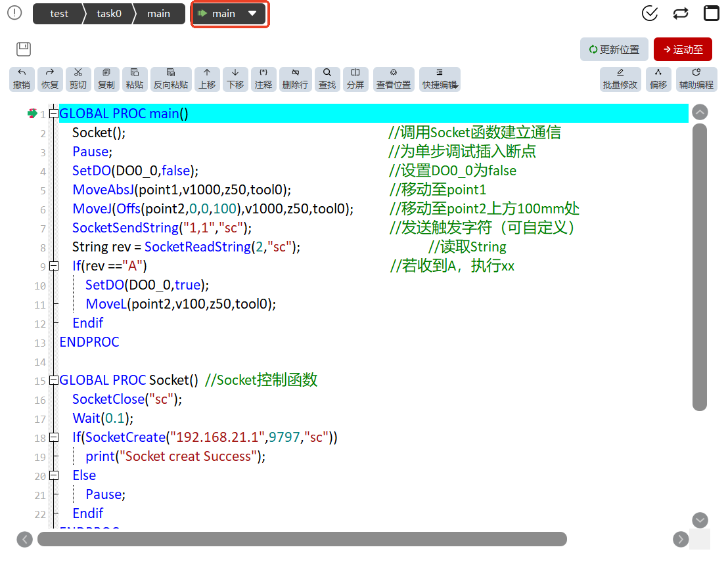728x564 pixels.
Task: Select the main breadcrumb segment
Action: tap(158, 14)
